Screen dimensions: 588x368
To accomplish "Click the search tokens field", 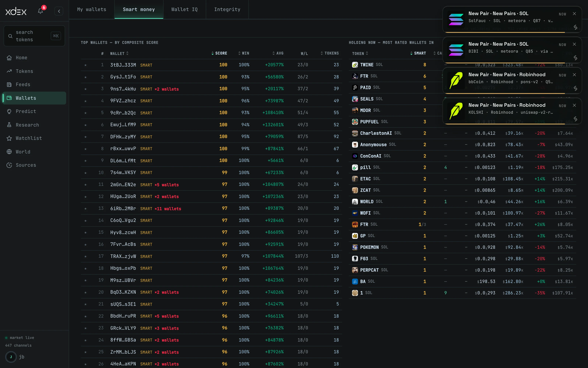I will (x=34, y=36).
